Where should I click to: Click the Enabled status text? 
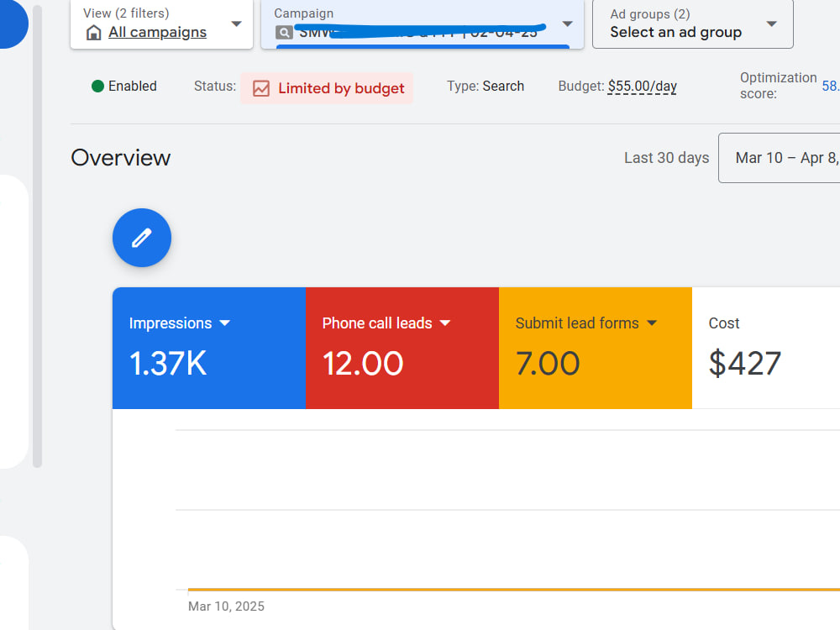133,87
